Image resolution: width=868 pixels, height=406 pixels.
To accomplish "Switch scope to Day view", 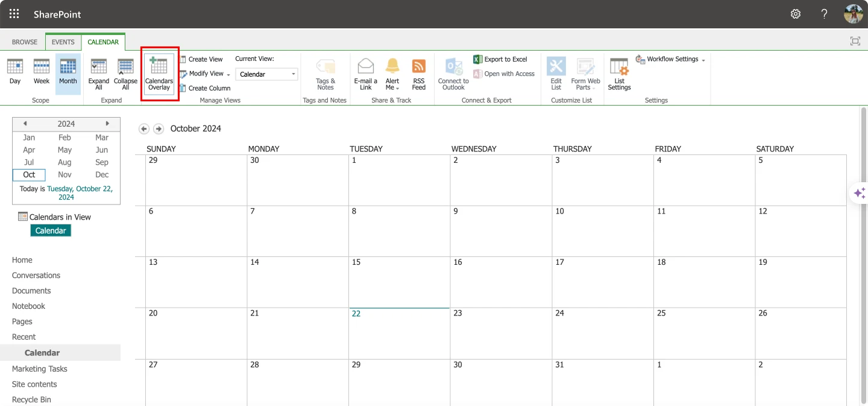I will (x=15, y=71).
